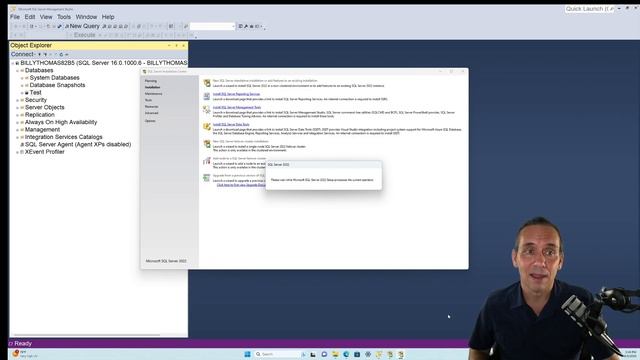Expand the Server Objects node
This screenshot has width=640, height=360.
[x=18, y=107]
